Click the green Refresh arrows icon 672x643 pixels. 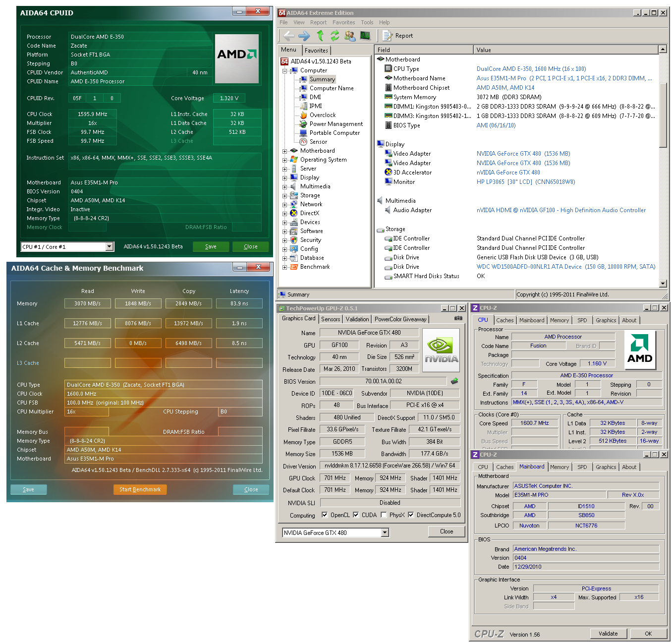point(335,36)
